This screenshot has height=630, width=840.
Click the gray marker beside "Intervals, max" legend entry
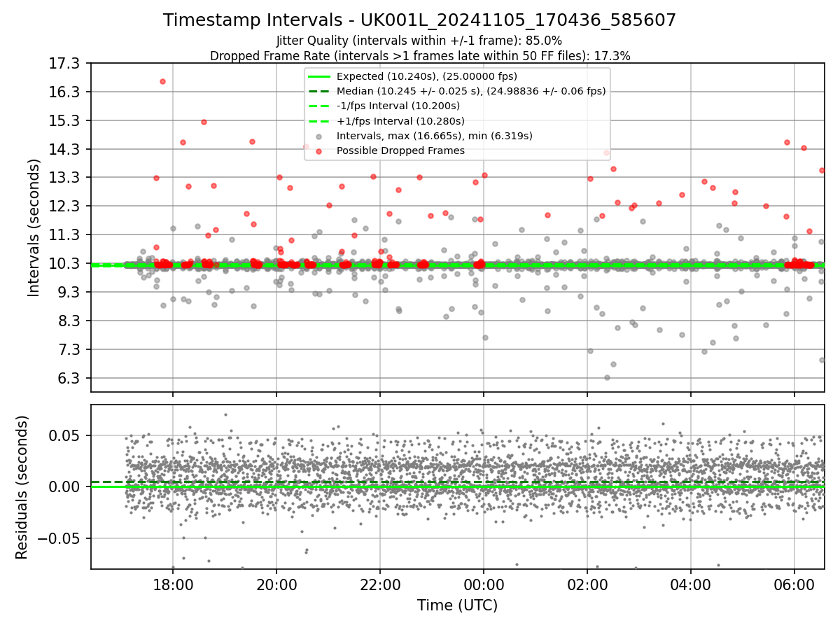point(319,136)
